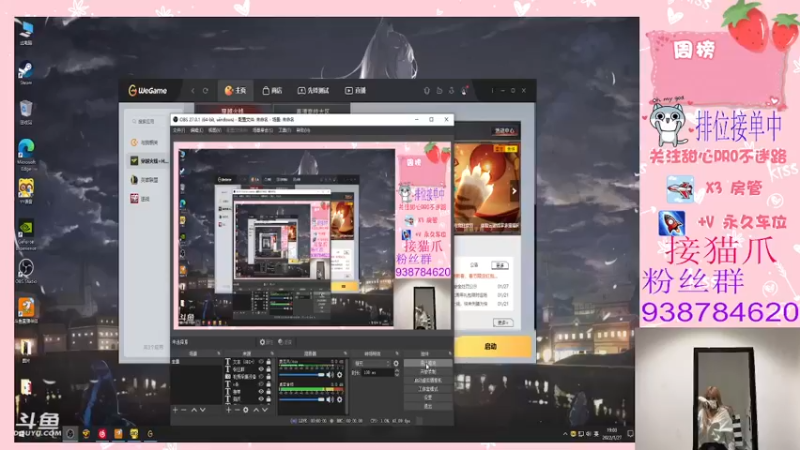The height and width of the screenshot is (450, 800).
Task: Toggle the lock of the 视频采集设备 source
Action: (268, 377)
